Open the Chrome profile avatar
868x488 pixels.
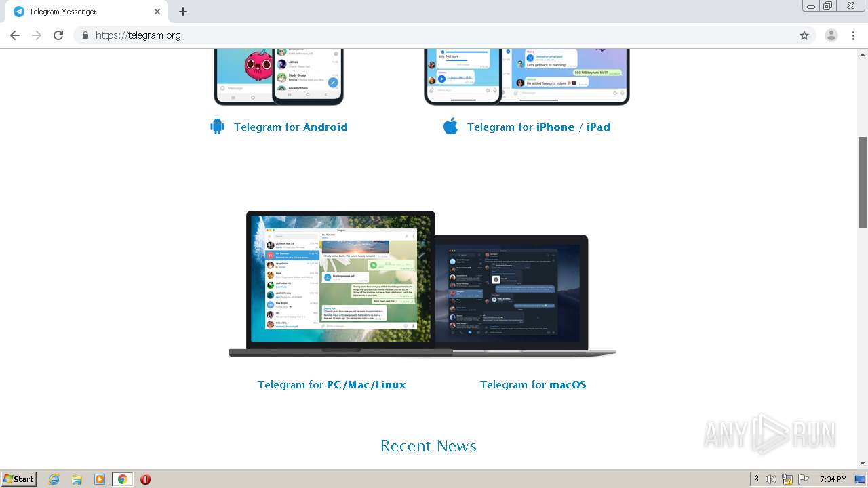click(x=831, y=35)
